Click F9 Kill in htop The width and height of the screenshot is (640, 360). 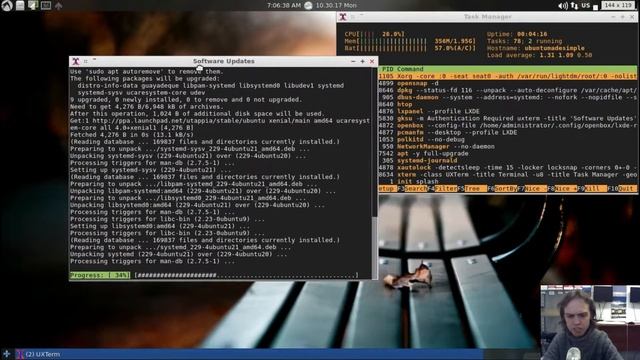point(592,189)
